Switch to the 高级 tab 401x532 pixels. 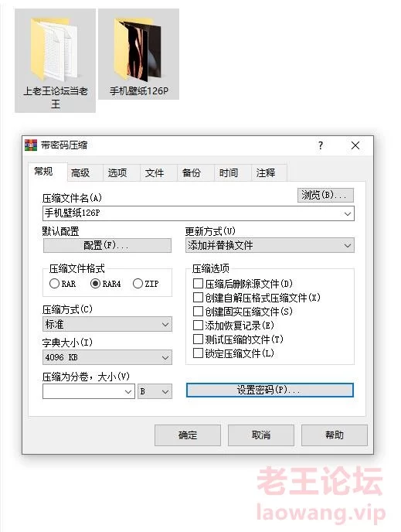(x=80, y=173)
